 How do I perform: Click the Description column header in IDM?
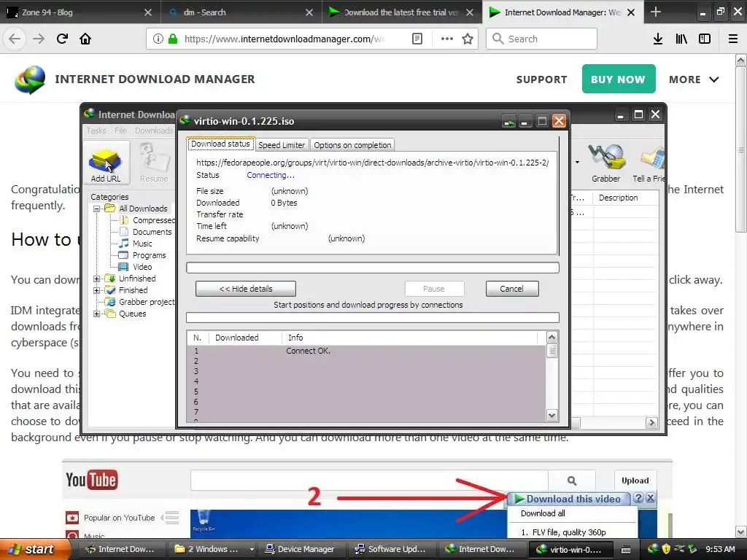pyautogui.click(x=625, y=198)
